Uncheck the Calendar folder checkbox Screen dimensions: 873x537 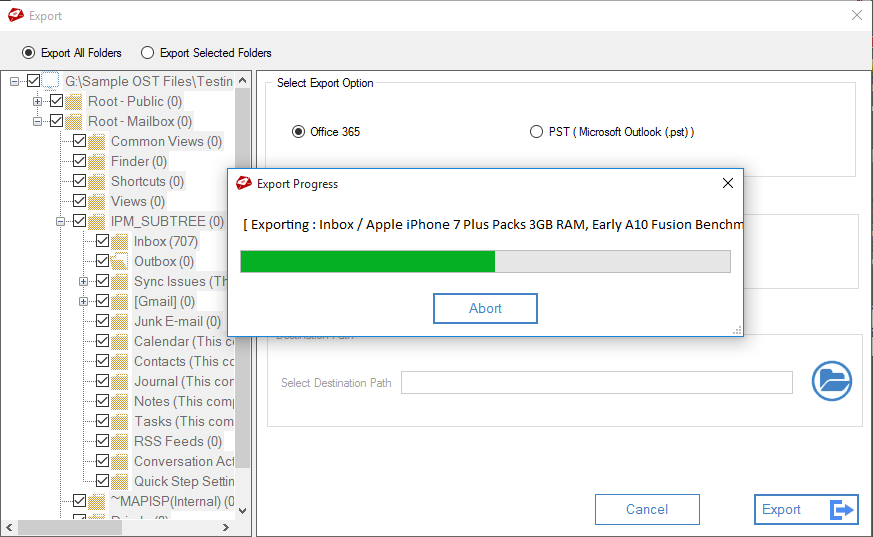(x=102, y=341)
